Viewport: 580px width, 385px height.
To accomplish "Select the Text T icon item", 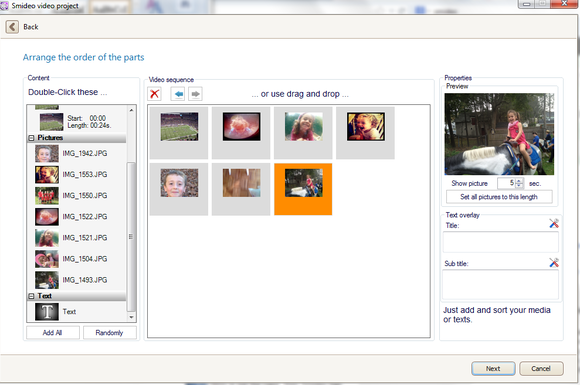I will pyautogui.click(x=47, y=311).
